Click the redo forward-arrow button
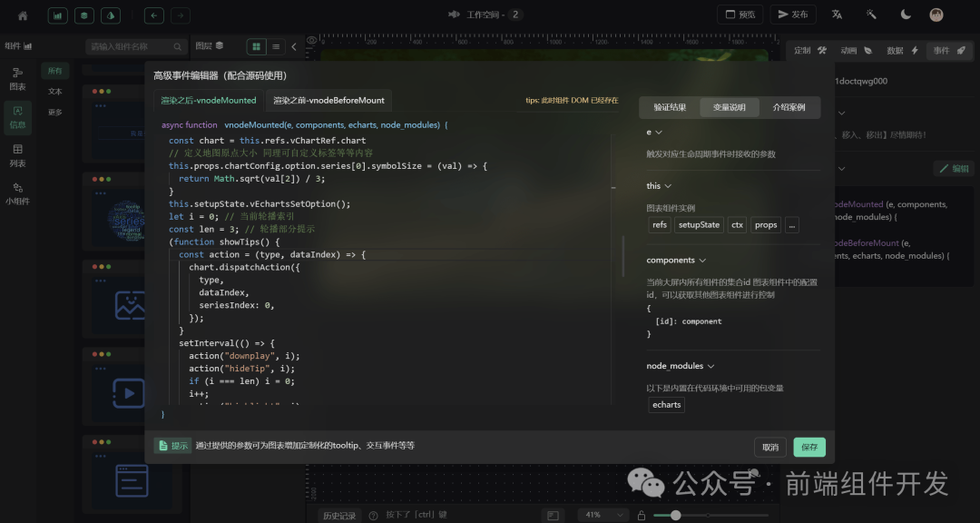The width and height of the screenshot is (980, 523). [x=181, y=15]
